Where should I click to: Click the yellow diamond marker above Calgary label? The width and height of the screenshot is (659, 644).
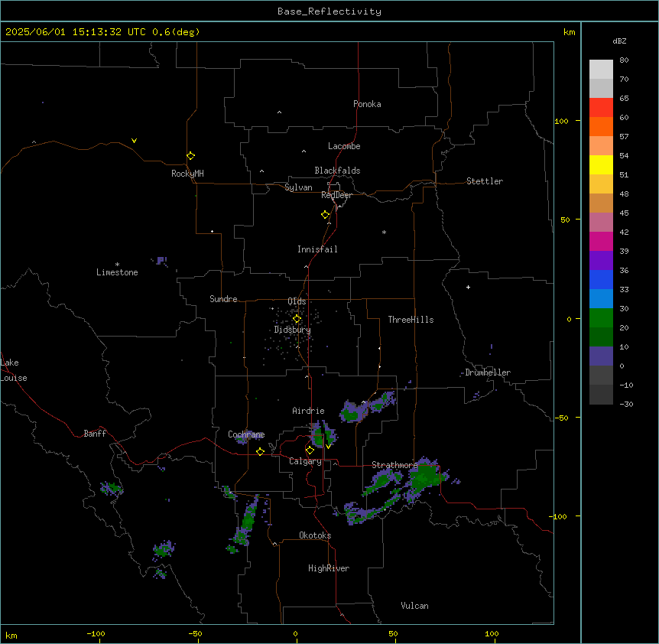tap(310, 450)
